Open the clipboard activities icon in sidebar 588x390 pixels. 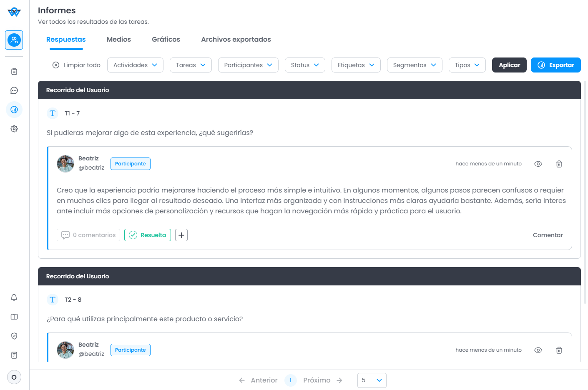[14, 71]
